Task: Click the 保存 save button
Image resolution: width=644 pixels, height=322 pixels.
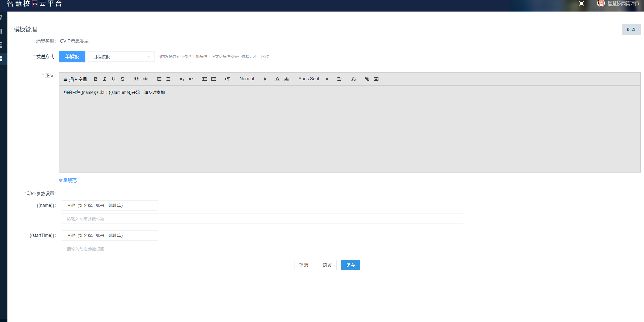Action: point(351,265)
